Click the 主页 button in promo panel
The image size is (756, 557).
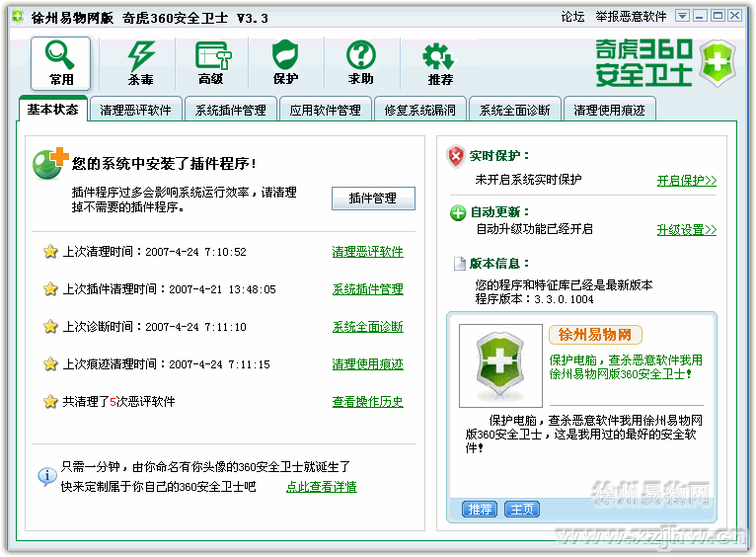coord(522,509)
